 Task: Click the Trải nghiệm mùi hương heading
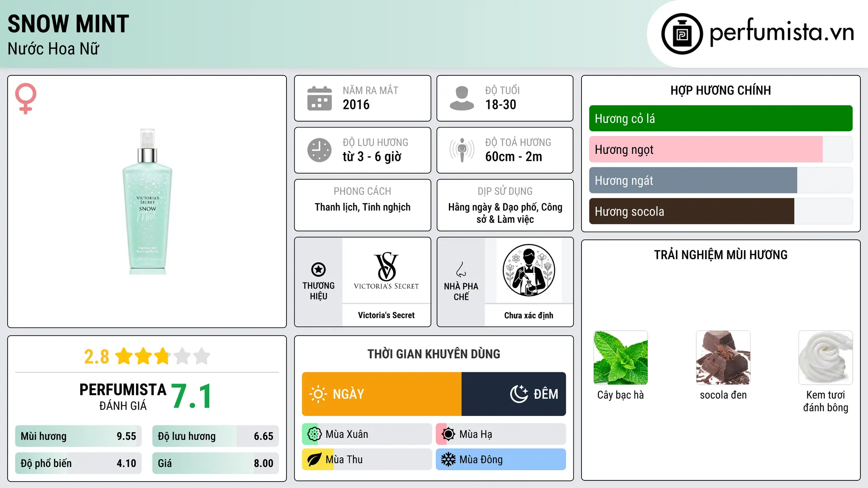[721, 255]
